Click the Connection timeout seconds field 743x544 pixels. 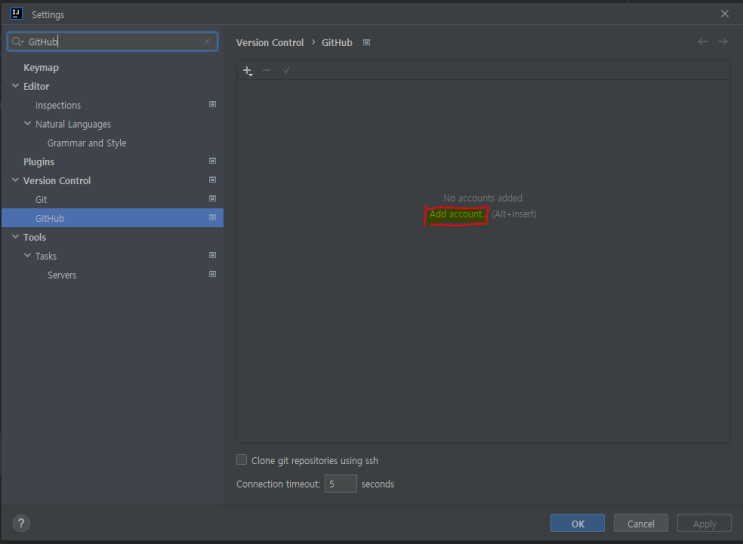[340, 484]
